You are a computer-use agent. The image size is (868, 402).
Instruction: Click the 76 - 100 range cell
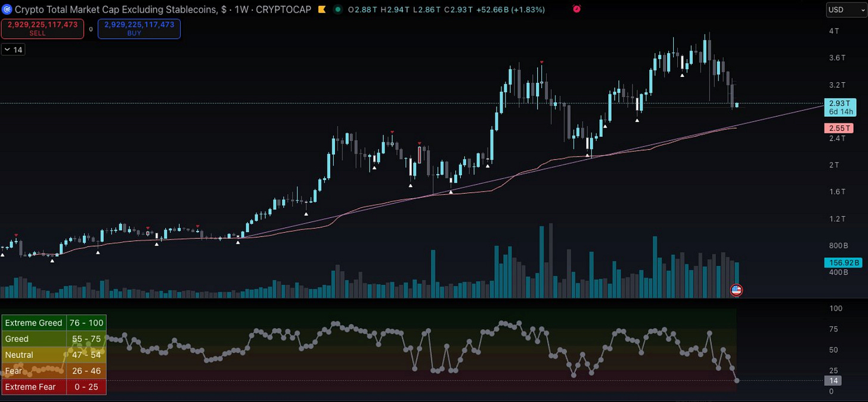click(x=86, y=323)
